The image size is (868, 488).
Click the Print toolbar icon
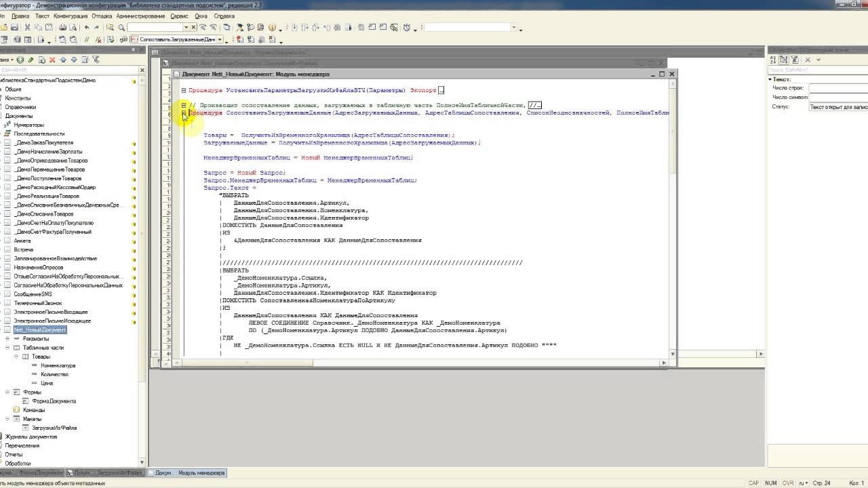63,28
